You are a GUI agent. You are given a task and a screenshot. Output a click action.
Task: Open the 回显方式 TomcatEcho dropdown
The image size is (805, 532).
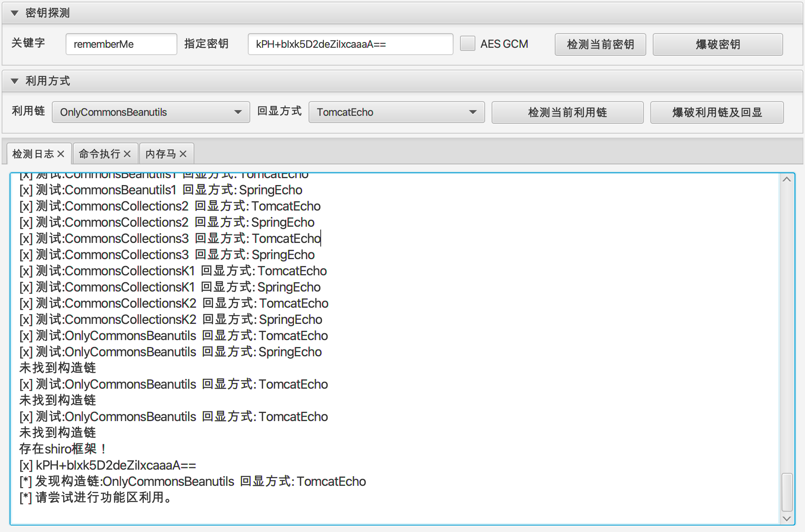(x=396, y=112)
